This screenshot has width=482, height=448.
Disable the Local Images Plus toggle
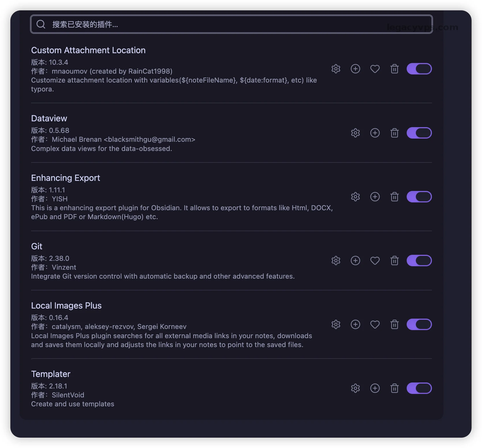point(419,324)
